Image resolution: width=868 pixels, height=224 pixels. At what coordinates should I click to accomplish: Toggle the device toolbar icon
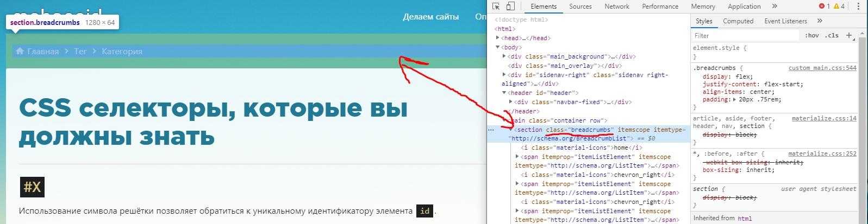[x=510, y=7]
